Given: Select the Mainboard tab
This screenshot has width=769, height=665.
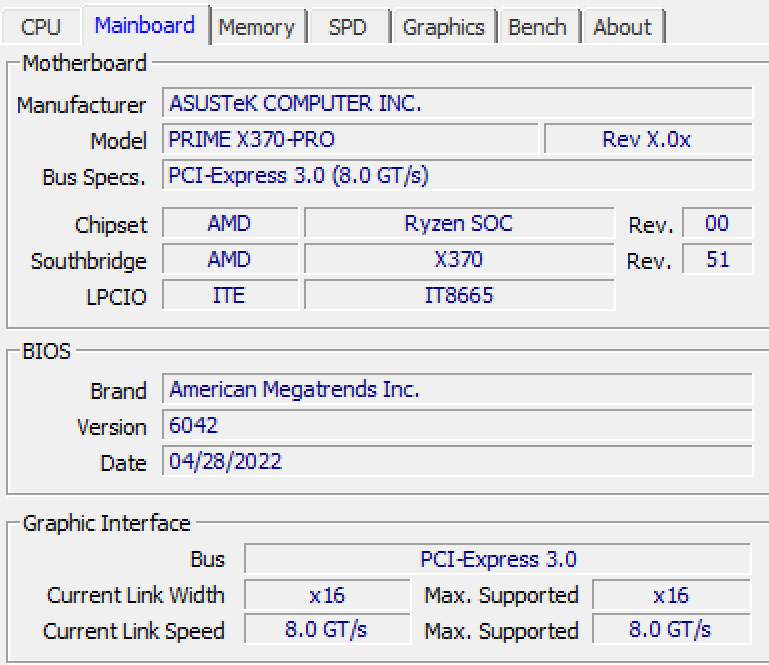Looking at the screenshot, I should [x=145, y=26].
